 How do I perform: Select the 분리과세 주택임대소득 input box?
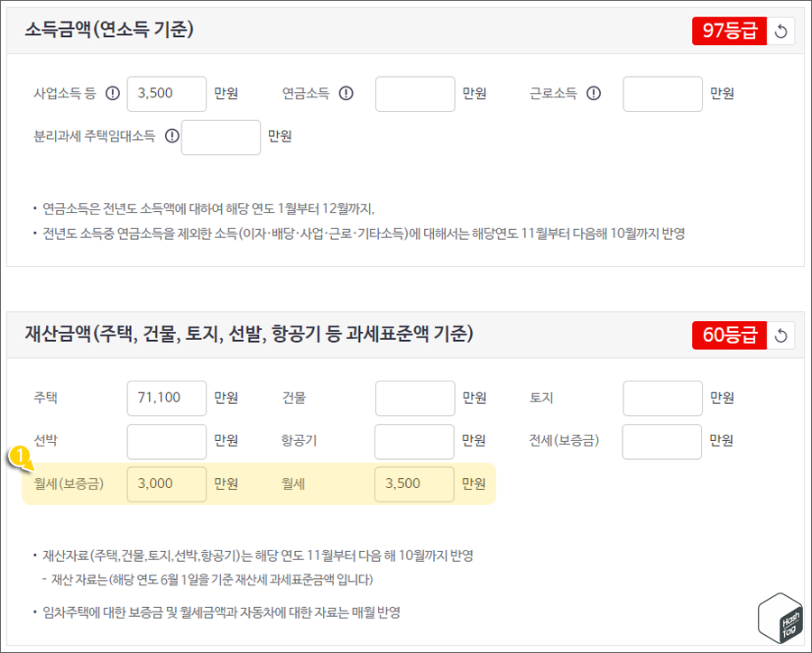click(220, 136)
